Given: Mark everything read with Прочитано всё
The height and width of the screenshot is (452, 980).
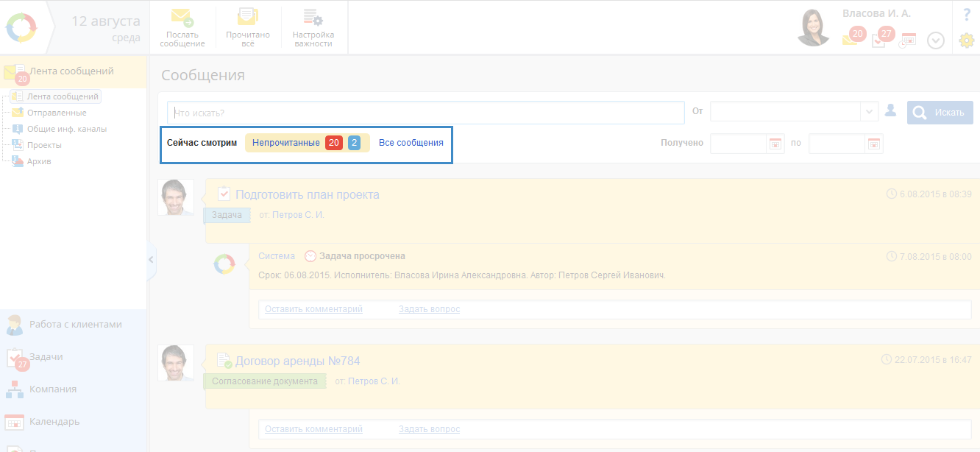Looking at the screenshot, I should (x=248, y=28).
